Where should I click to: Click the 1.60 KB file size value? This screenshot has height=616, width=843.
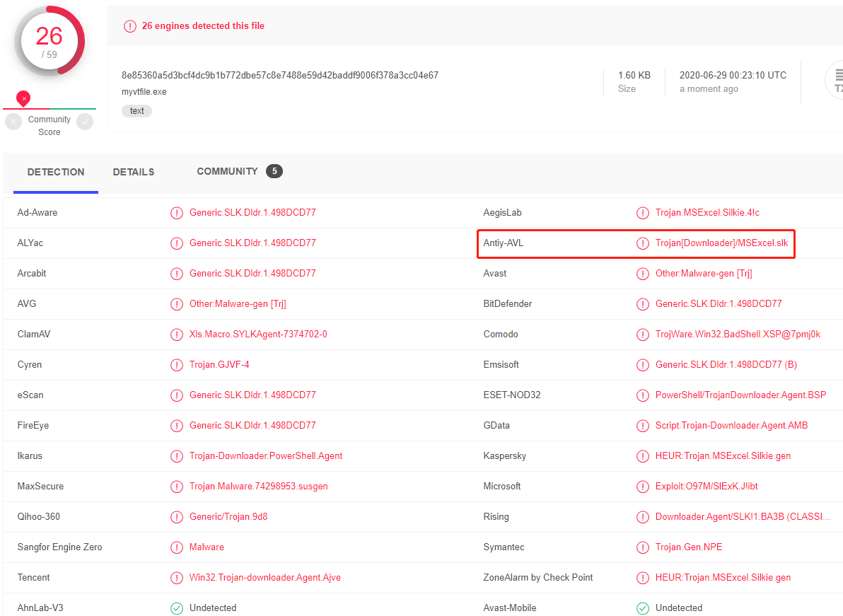pyautogui.click(x=634, y=75)
